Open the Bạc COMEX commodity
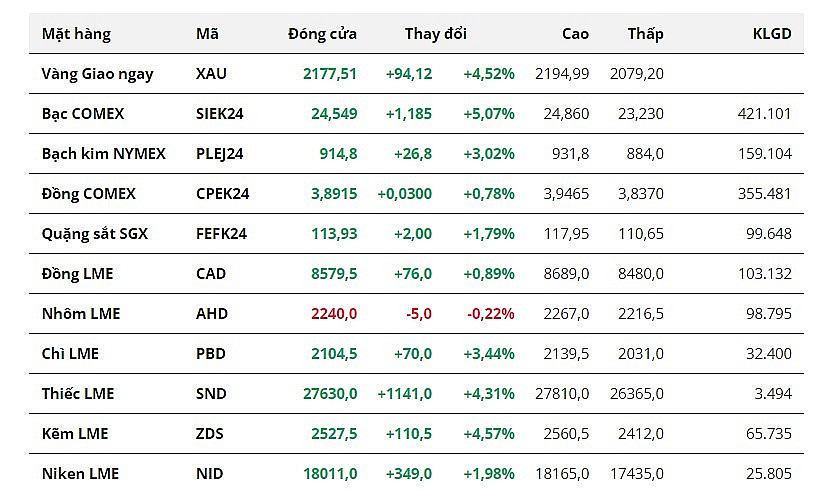 point(83,113)
